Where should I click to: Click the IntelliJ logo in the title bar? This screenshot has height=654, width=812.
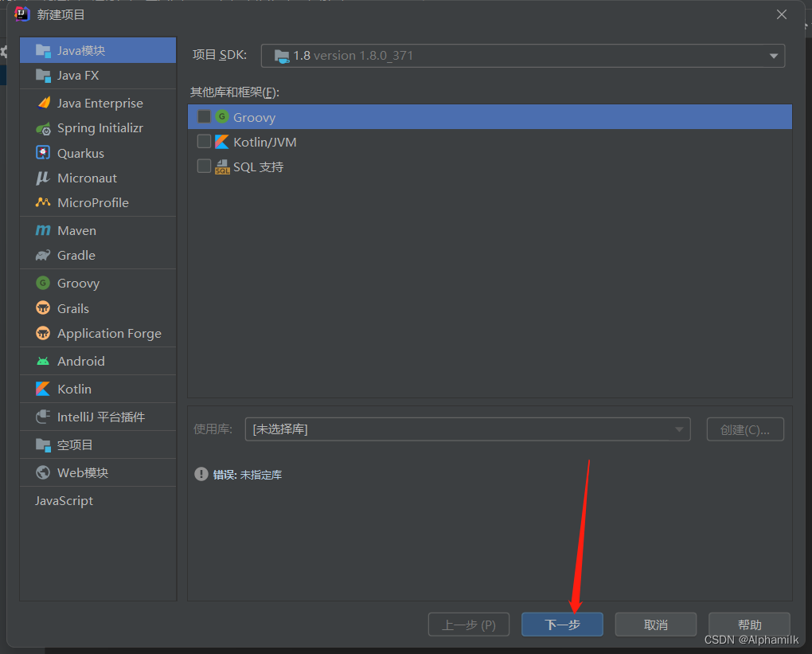point(22,14)
